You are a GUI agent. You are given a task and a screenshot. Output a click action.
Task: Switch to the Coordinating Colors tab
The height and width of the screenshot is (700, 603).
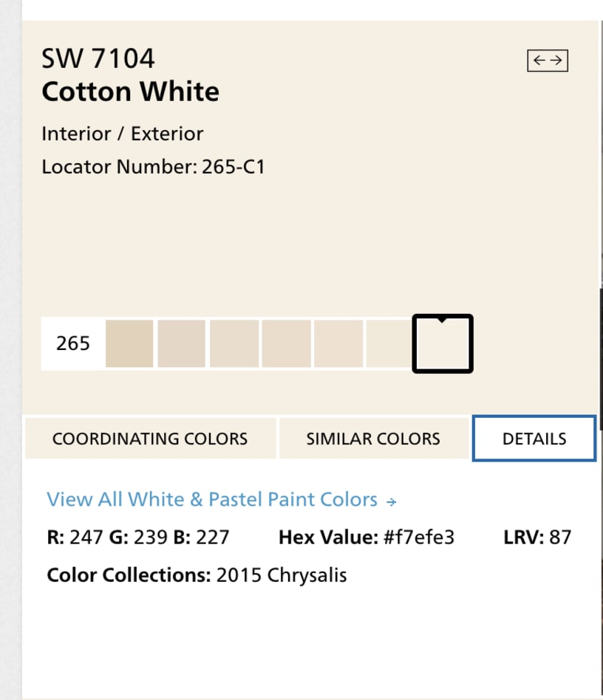(x=150, y=438)
